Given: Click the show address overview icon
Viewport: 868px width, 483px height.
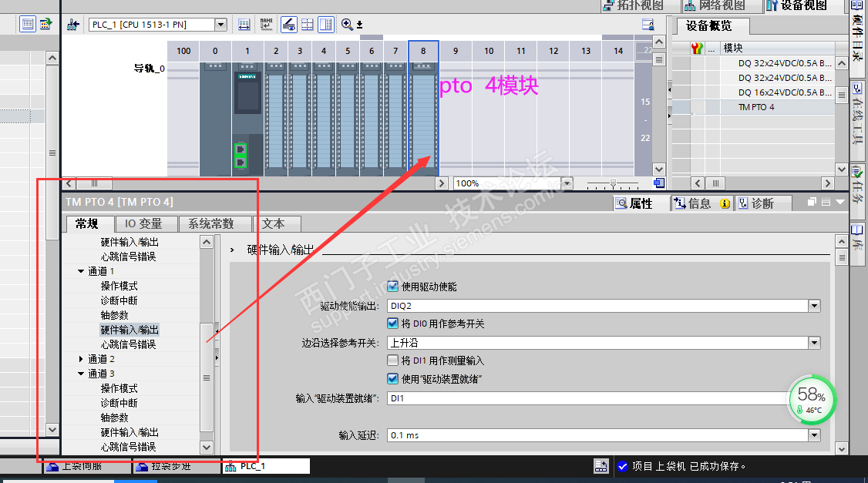Looking at the screenshot, I should (244, 25).
